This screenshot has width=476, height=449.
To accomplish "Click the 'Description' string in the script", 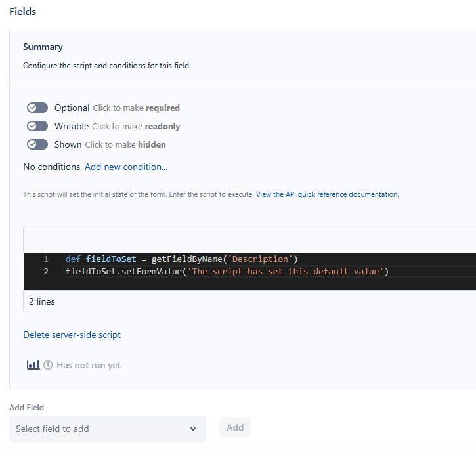I will [260, 259].
